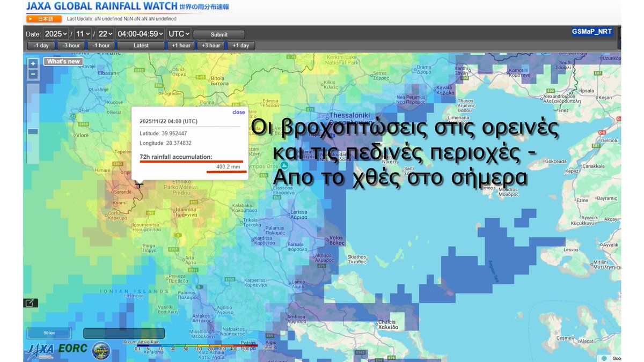Click the 50 km scale bar
The image size is (644, 362).
pyautogui.click(x=49, y=333)
